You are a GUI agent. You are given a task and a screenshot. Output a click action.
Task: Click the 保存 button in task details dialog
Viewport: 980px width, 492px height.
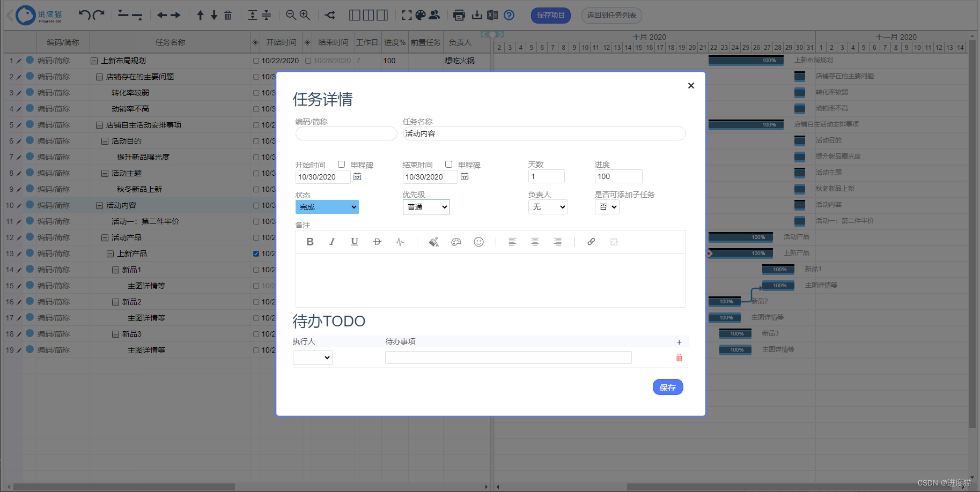[x=668, y=387]
